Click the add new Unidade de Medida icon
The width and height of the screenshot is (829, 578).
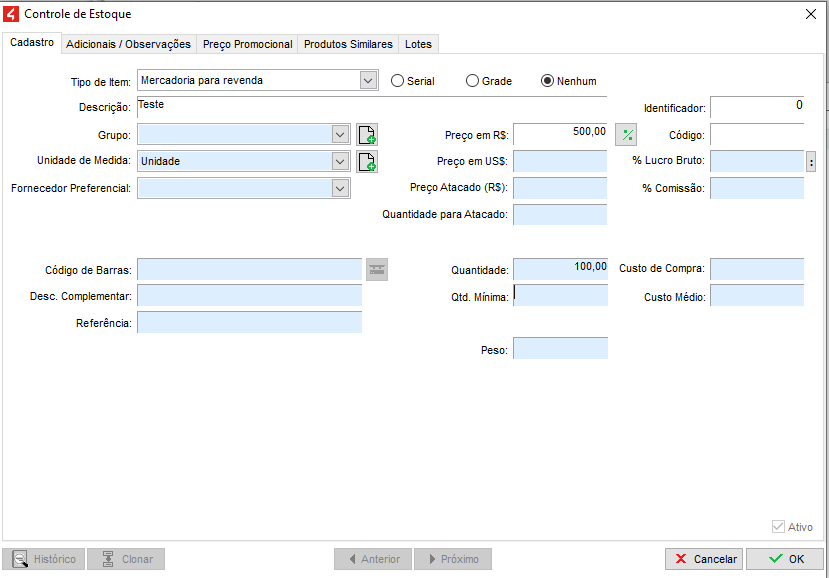[367, 161]
